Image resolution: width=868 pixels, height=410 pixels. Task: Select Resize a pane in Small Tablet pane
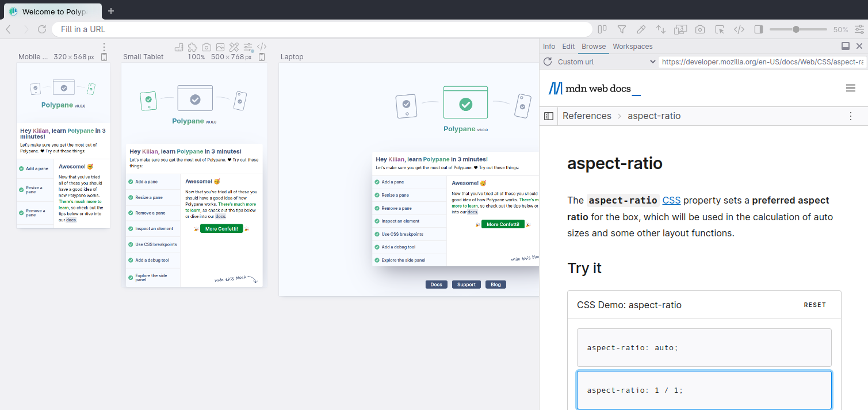point(153,197)
